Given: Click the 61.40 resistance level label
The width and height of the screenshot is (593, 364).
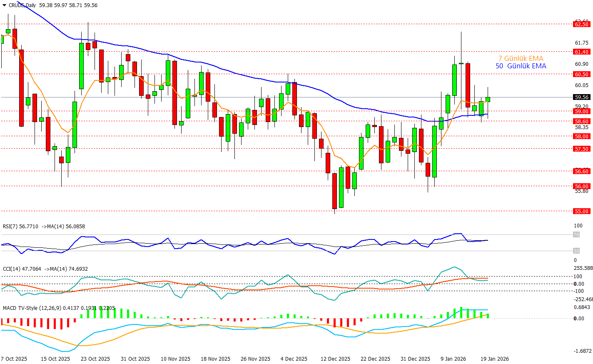Looking at the screenshot, I should (x=582, y=52).
